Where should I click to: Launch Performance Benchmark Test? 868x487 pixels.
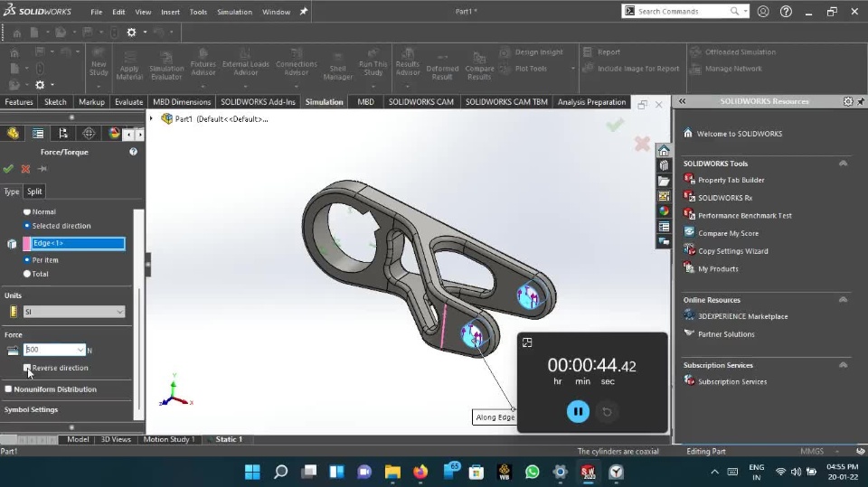[x=744, y=215]
